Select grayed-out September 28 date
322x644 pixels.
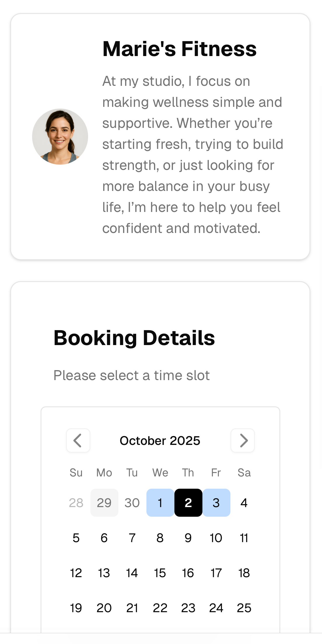[76, 503]
